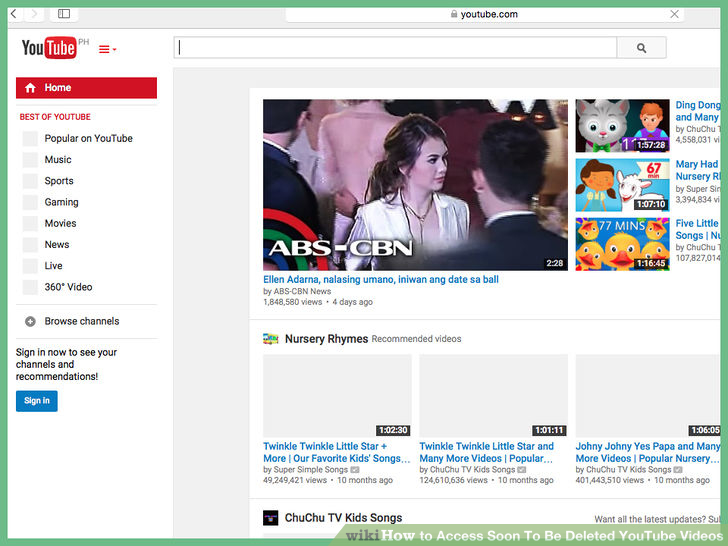Click the Movies icon placeholder
728x546 pixels.
pos(30,223)
